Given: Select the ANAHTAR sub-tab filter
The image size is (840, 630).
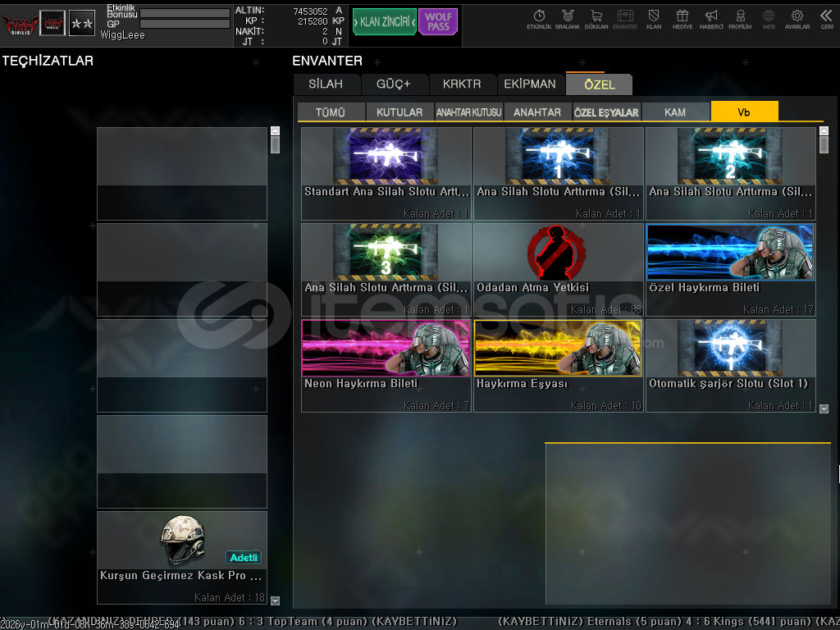Looking at the screenshot, I should coord(537,112).
